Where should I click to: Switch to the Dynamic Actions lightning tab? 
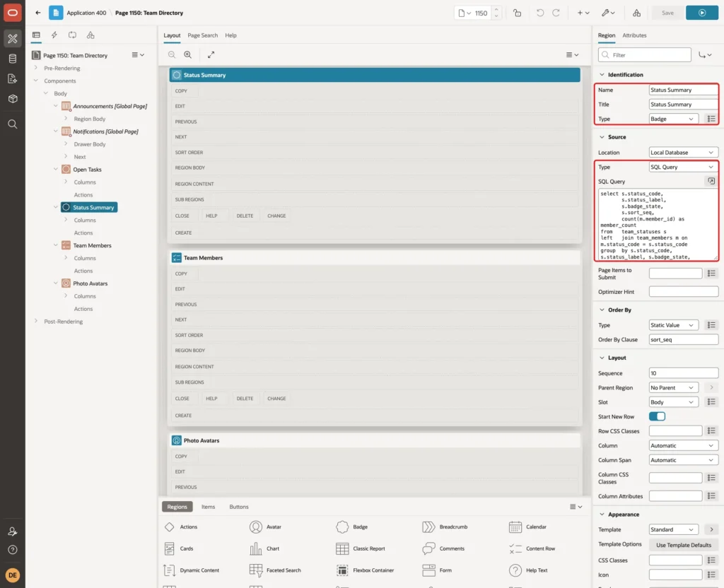[54, 35]
